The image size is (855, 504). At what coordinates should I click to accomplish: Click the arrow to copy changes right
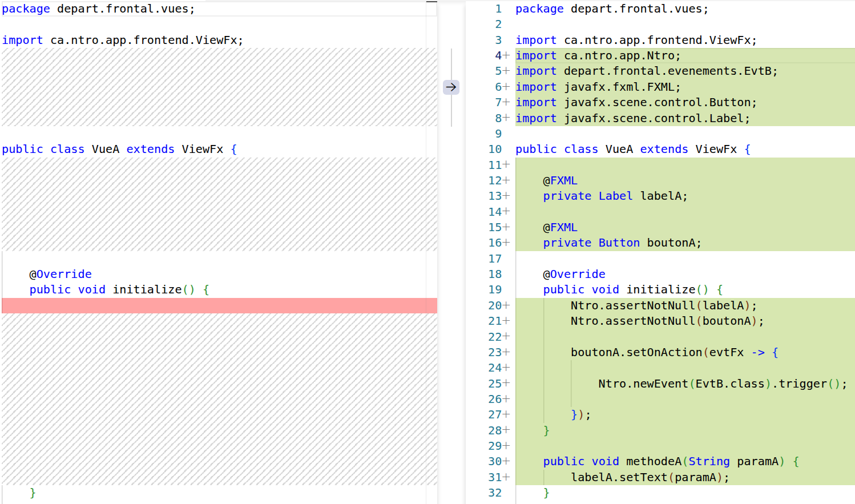click(x=451, y=87)
